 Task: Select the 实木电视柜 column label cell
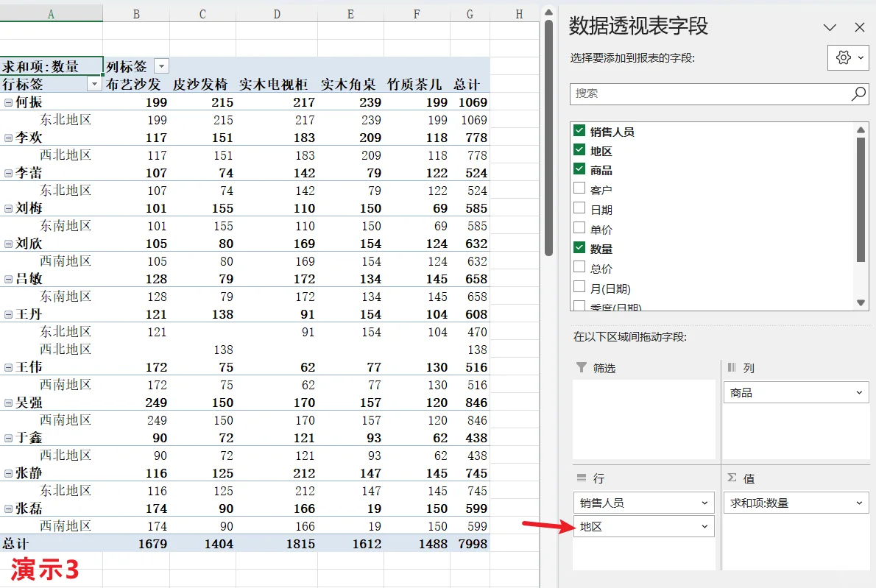point(277,85)
